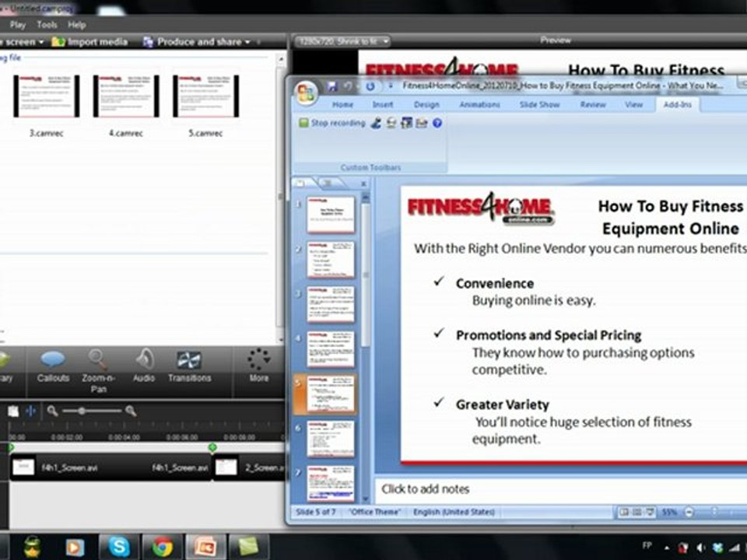Click the green Stop recording button
Image resolution: width=747 pixels, height=560 pixels.
click(x=331, y=123)
